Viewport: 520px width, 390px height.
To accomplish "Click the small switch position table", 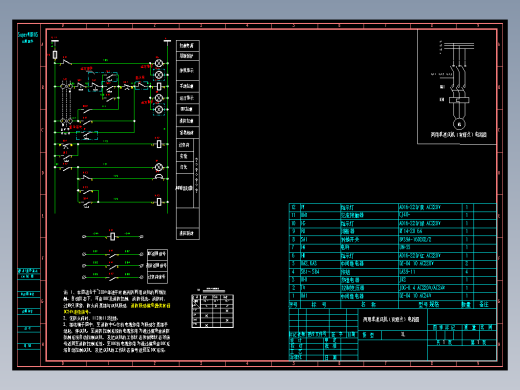I will tap(213, 311).
